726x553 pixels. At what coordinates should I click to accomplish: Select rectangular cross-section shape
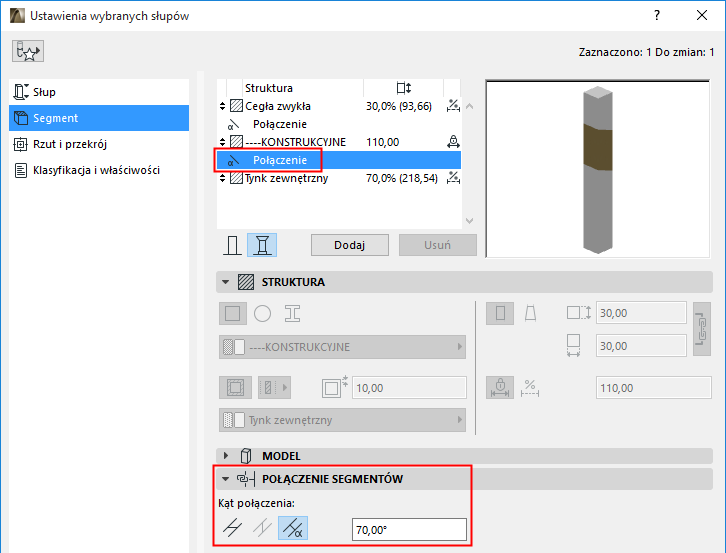(232, 314)
